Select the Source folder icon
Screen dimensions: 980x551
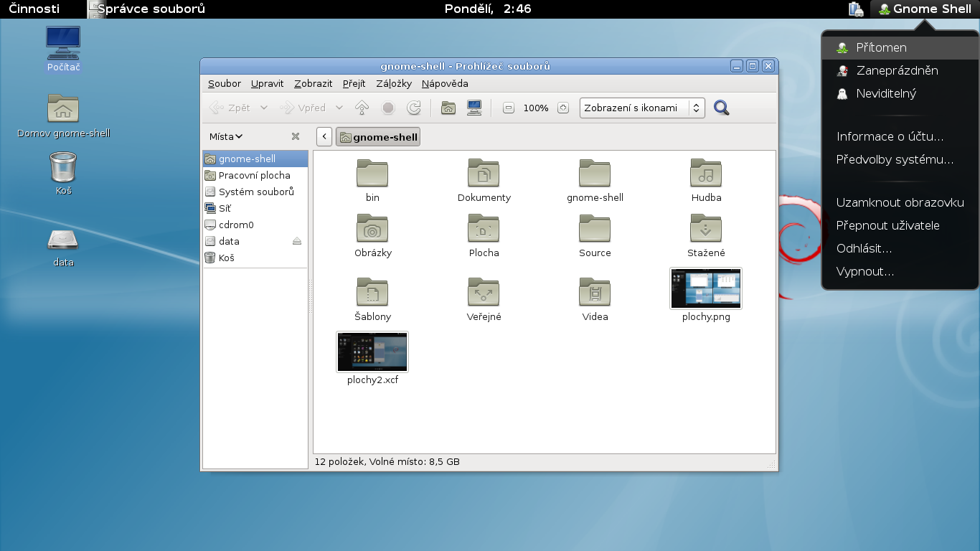[595, 228]
